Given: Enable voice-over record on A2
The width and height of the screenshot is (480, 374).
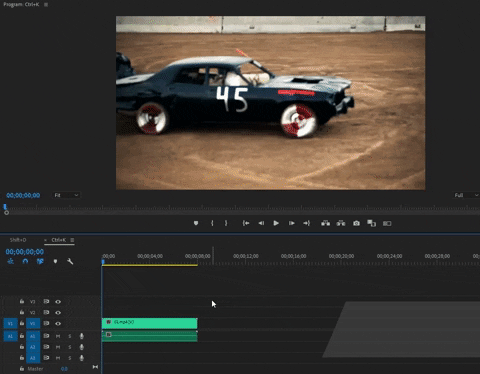Looking at the screenshot, I should point(82,347).
